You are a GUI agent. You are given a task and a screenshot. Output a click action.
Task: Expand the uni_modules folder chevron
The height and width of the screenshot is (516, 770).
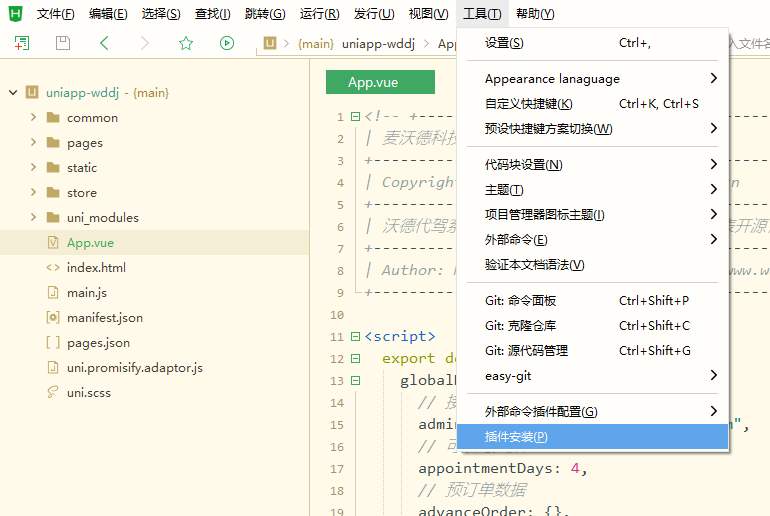coord(33,217)
